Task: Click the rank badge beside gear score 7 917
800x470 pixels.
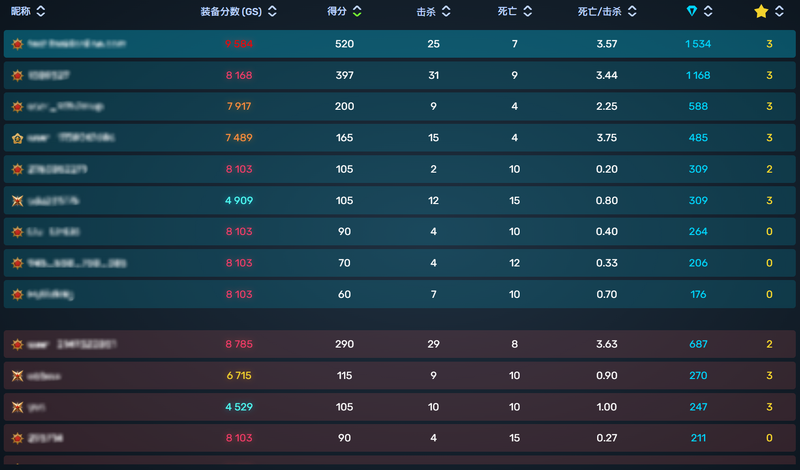Action: 17,107
